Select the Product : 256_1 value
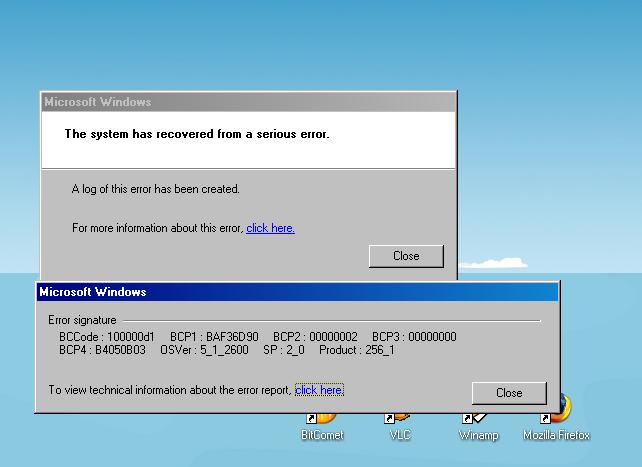642x467 pixels. 357,350
